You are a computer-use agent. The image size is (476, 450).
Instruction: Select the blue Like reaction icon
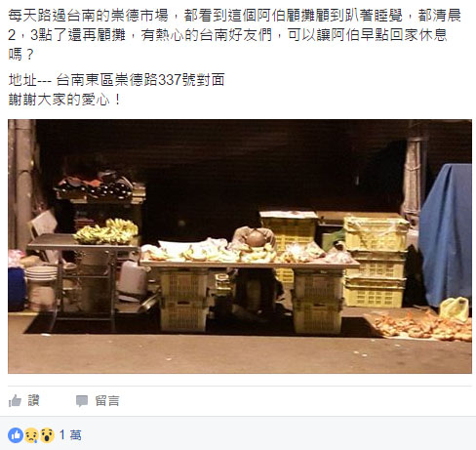16,435
